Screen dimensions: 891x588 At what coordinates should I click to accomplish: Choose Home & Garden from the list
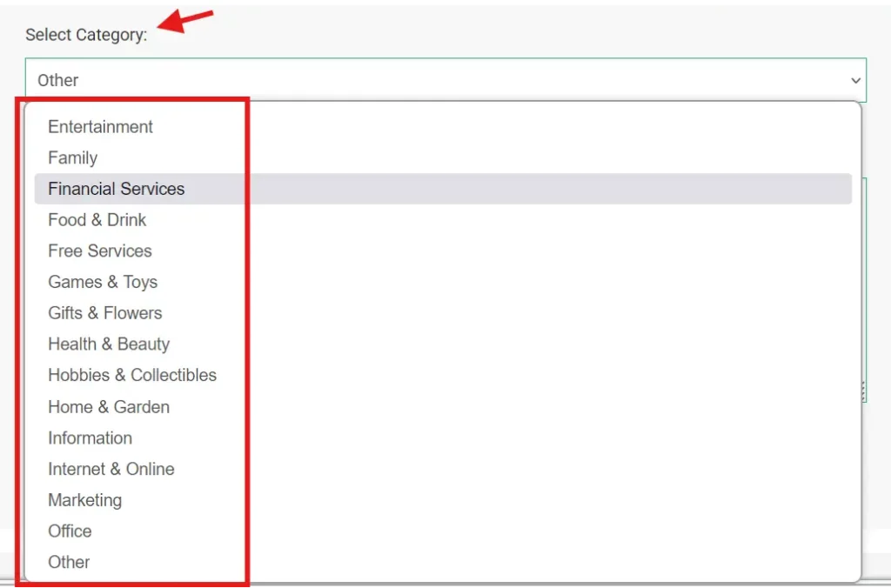443,407
